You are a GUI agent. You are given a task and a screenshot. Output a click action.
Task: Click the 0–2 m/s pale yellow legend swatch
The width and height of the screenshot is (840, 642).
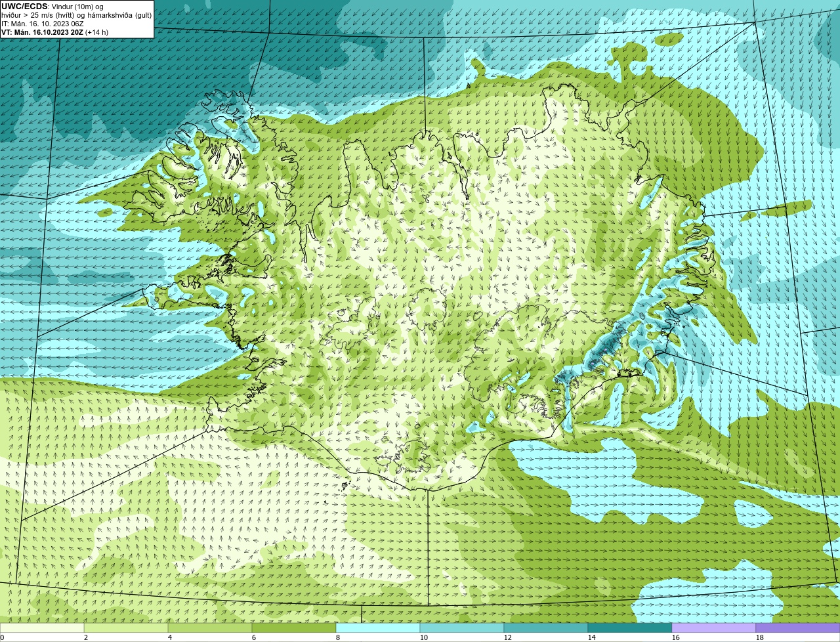[42, 628]
